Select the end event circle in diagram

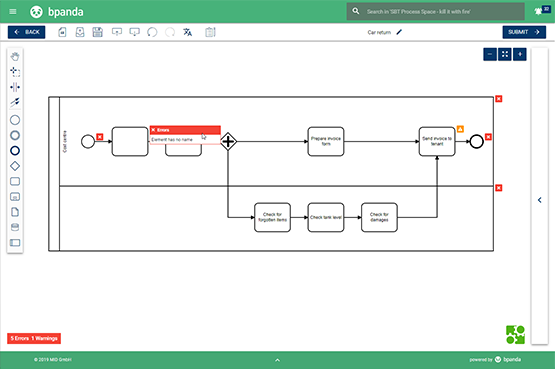click(476, 142)
